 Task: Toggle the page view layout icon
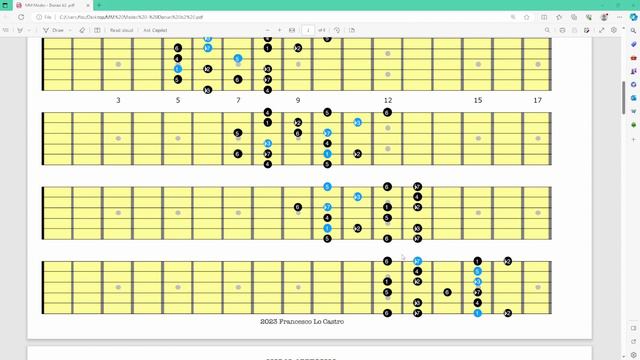pos(97,30)
